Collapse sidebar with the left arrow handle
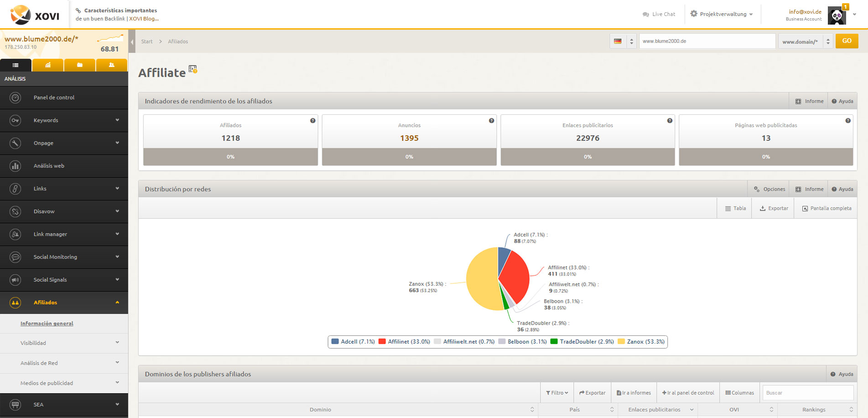The image size is (868, 418). [x=132, y=41]
